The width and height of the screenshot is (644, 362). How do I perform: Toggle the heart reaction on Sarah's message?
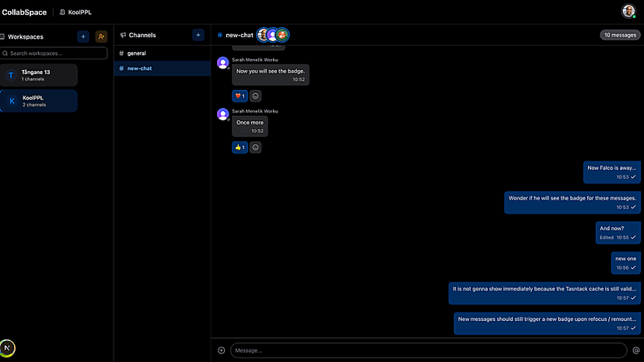coord(240,96)
